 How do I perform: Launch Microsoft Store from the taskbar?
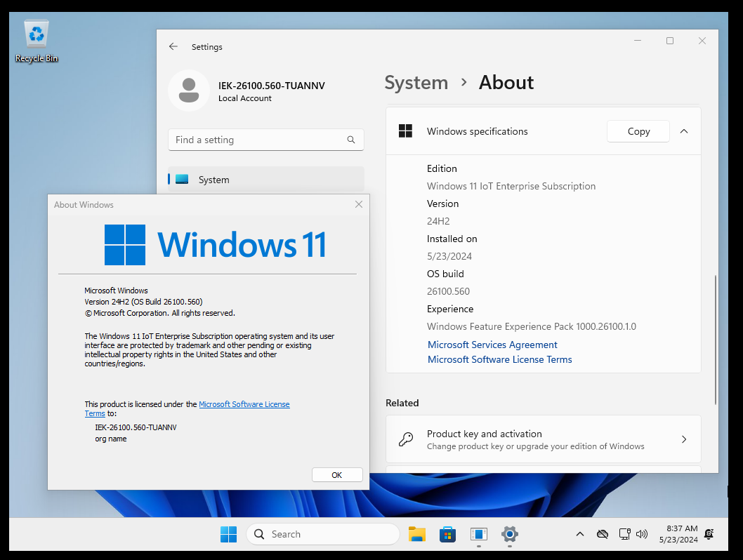(447, 535)
